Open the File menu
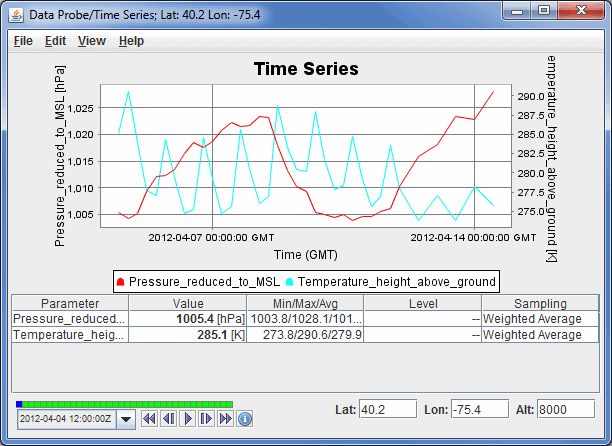Viewport: 612px width, 446px height. [x=23, y=41]
